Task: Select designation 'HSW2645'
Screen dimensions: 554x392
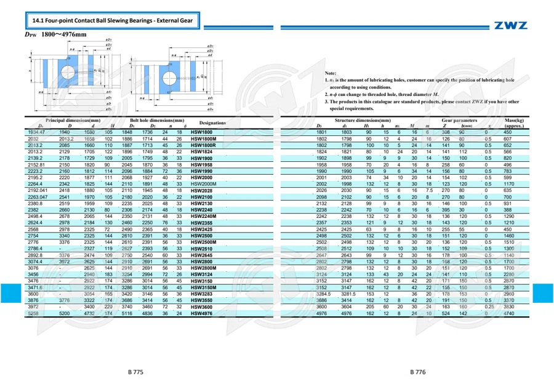Action: [x=201, y=255]
